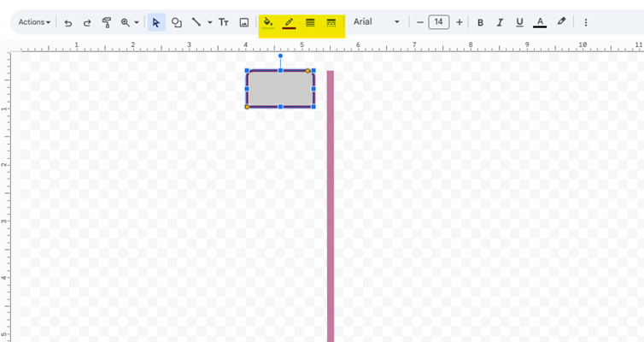The image size is (644, 342).
Task: Select the vertical pink line
Action: [331, 205]
